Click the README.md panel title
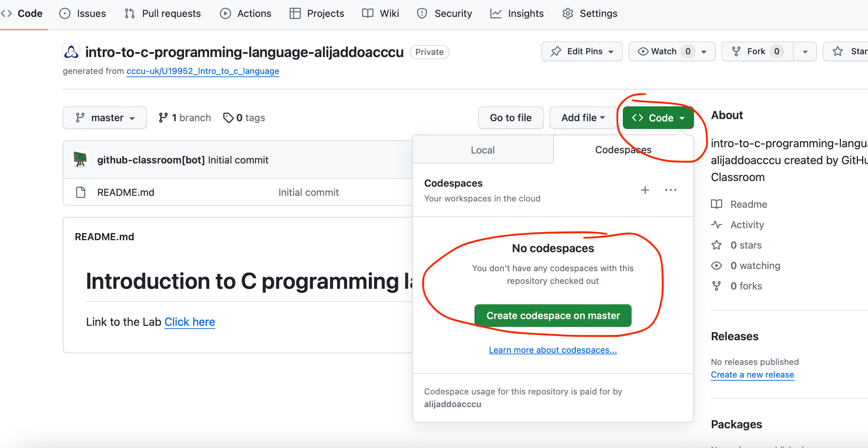This screenshot has height=448, width=868. pyautogui.click(x=104, y=237)
